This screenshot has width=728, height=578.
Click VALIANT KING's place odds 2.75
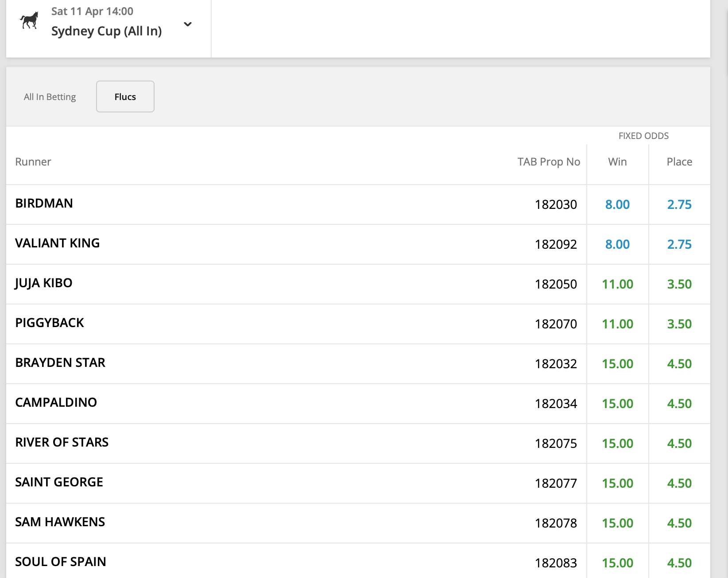[x=680, y=244]
